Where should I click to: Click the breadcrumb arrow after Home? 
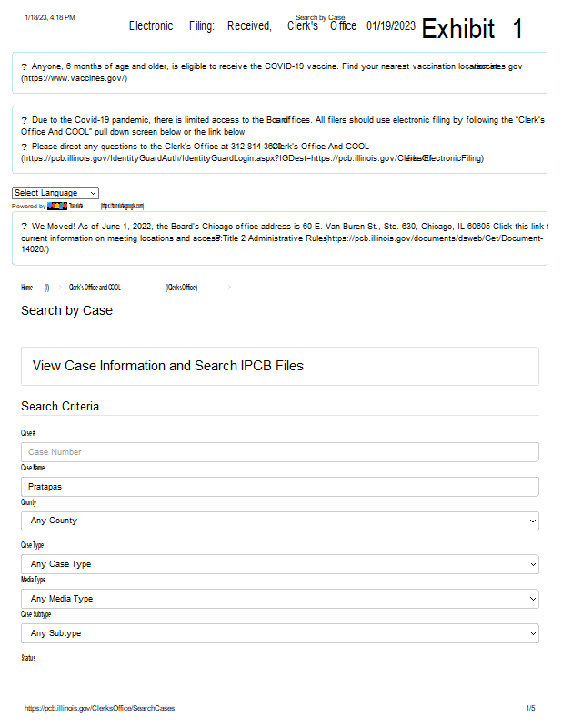pyautogui.click(x=60, y=288)
